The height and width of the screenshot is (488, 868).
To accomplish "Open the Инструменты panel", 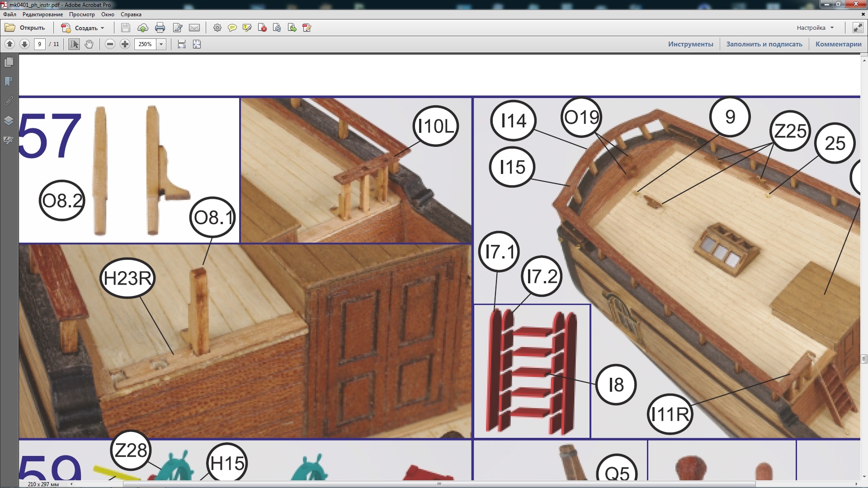I will pyautogui.click(x=691, y=44).
